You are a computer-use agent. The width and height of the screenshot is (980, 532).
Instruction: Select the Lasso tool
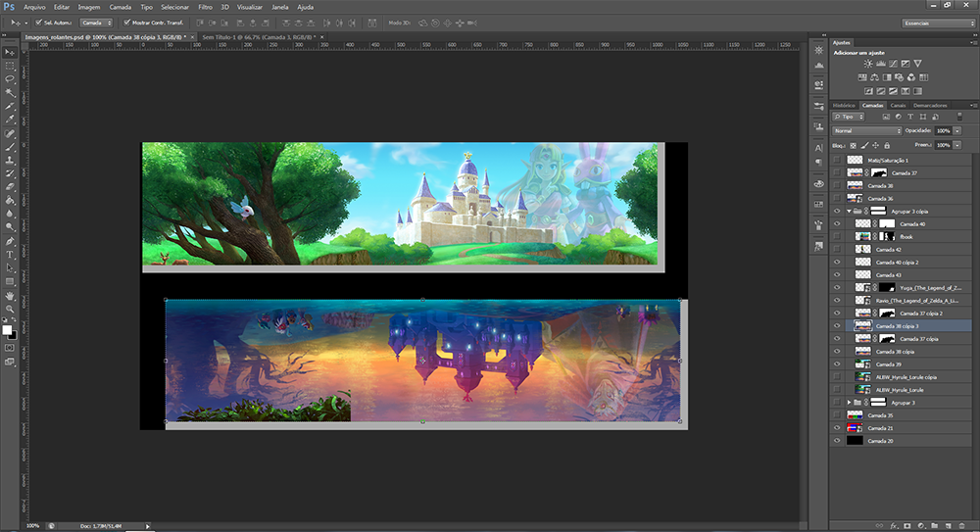(x=10, y=79)
